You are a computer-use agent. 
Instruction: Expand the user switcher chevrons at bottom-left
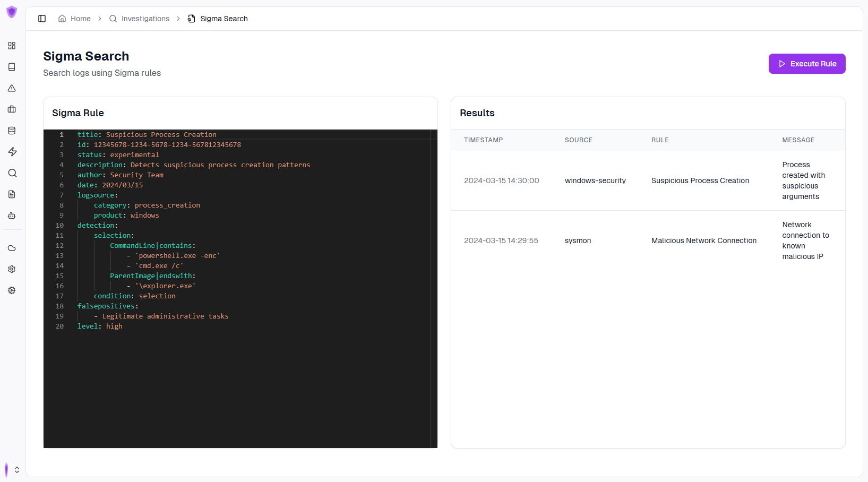click(x=17, y=470)
